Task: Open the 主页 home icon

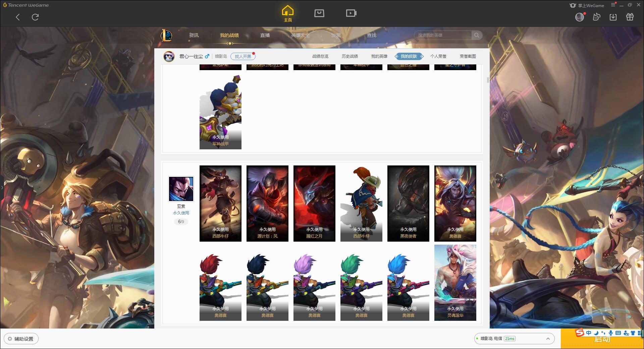Action: pyautogui.click(x=288, y=14)
